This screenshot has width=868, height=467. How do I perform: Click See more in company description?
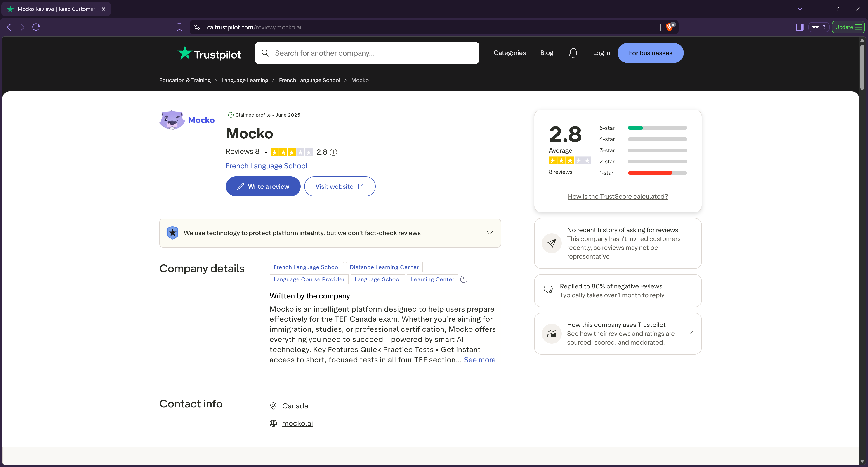coord(479,360)
